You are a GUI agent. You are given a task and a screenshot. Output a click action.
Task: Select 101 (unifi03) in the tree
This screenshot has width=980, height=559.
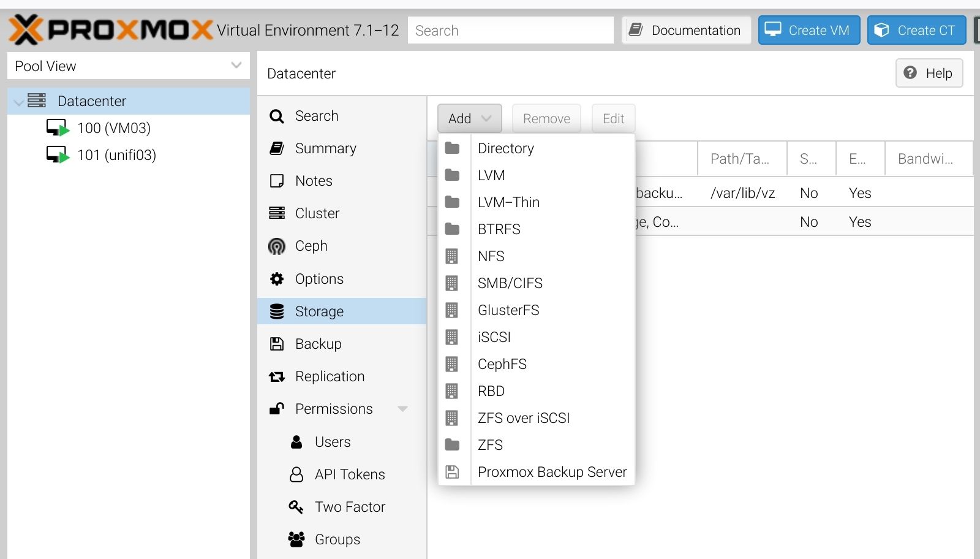click(129, 154)
